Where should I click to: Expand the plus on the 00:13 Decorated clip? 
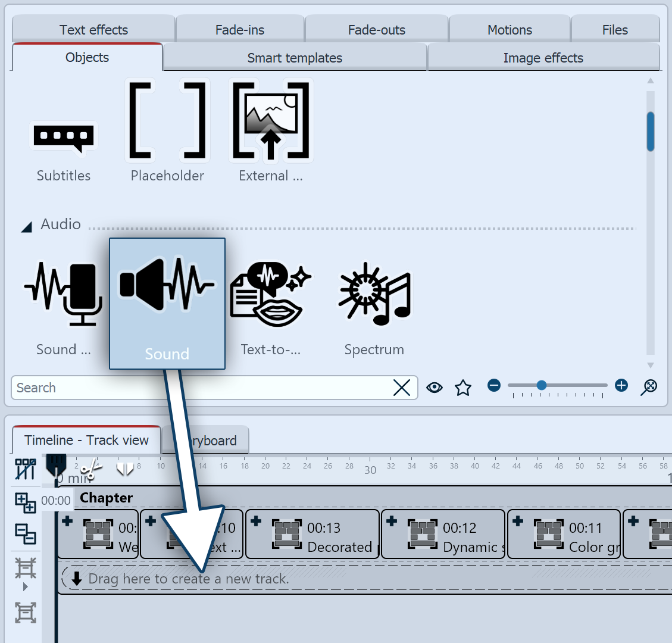(x=256, y=521)
